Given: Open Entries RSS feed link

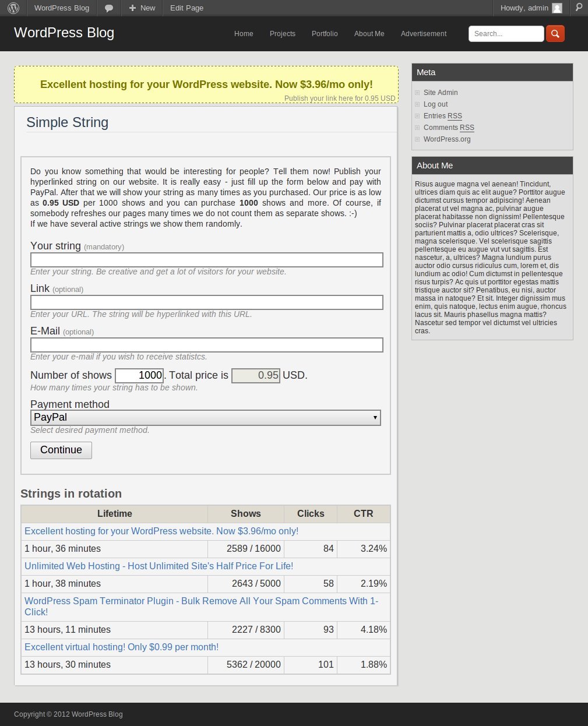Looking at the screenshot, I should click(443, 116).
